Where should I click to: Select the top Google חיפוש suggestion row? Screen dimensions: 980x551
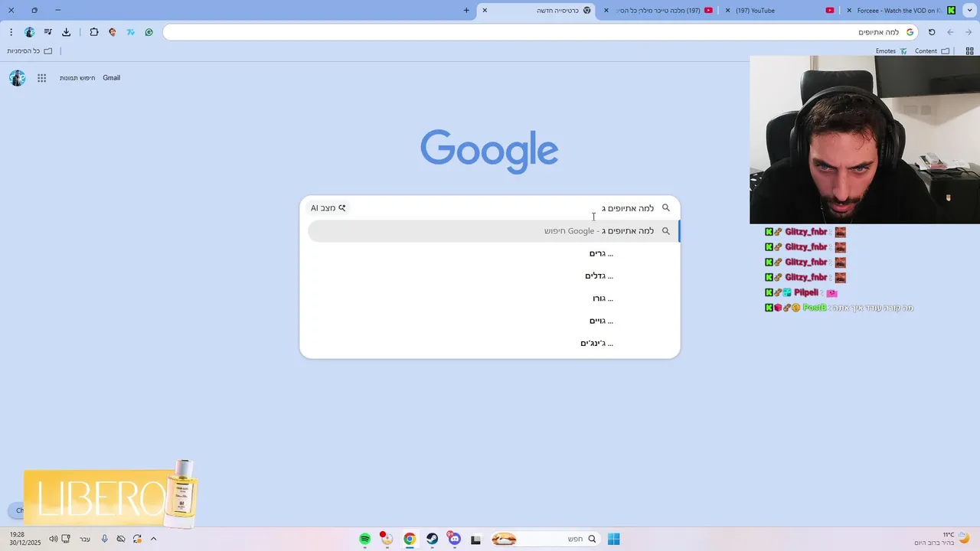point(492,231)
